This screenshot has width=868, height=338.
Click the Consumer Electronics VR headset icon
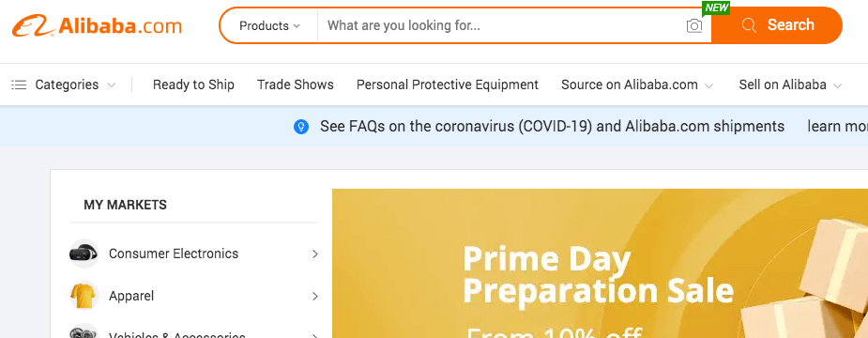84,253
